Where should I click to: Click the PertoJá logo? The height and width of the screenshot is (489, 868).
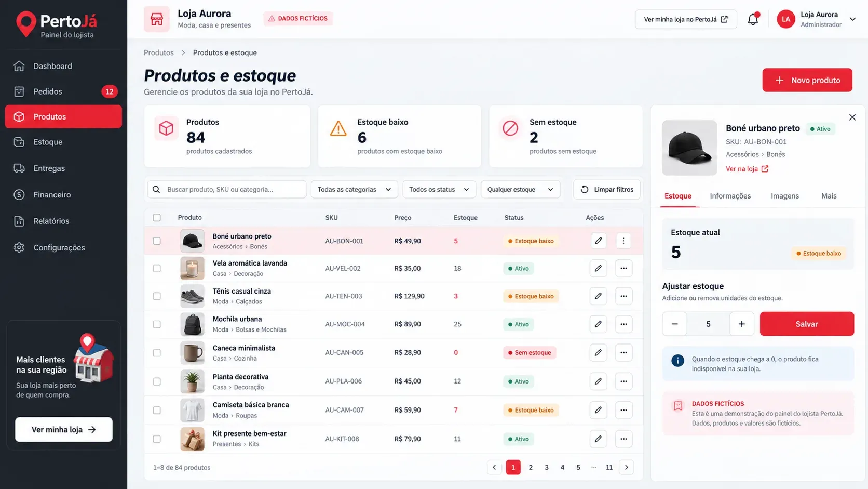click(x=56, y=24)
